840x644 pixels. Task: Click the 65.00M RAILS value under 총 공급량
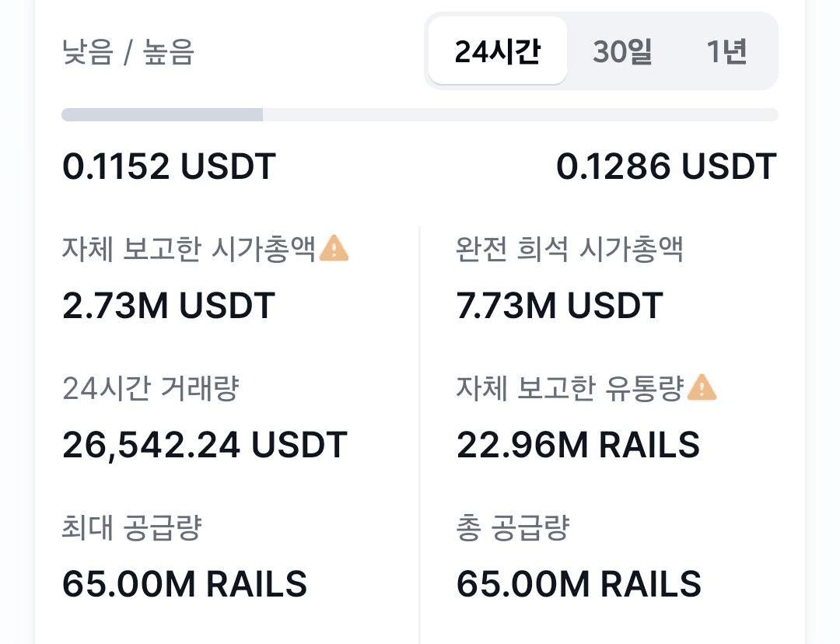point(579,584)
